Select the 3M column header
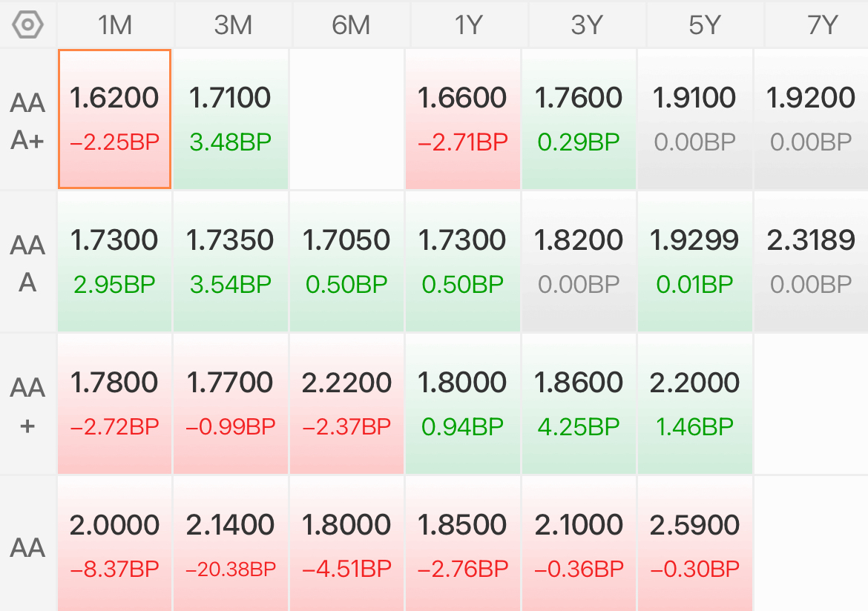Screen dimensions: 868x611 tap(233, 25)
